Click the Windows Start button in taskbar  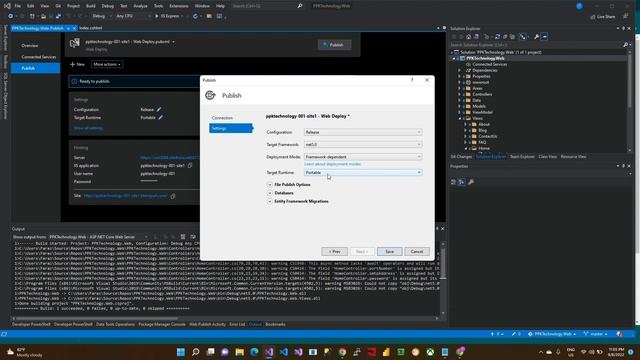coord(181,352)
